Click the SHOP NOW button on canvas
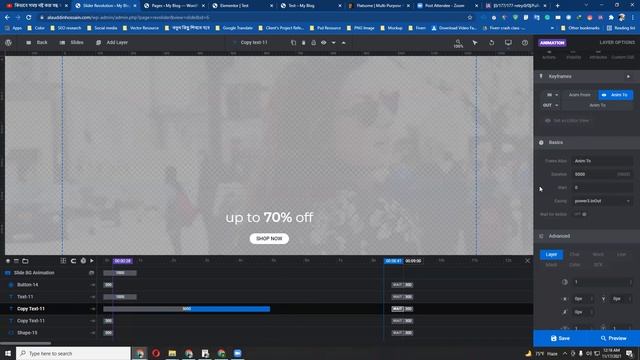 (269, 238)
